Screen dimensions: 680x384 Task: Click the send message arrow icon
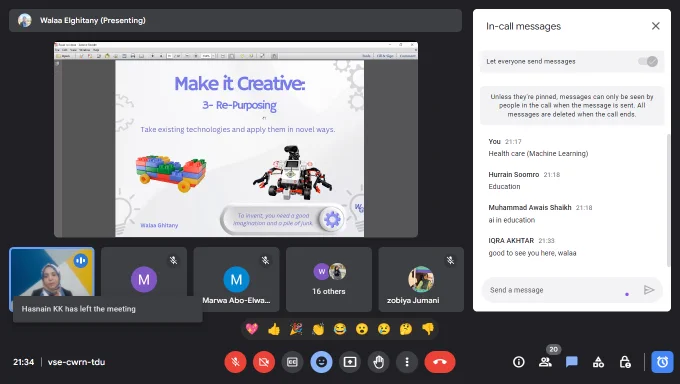point(649,290)
